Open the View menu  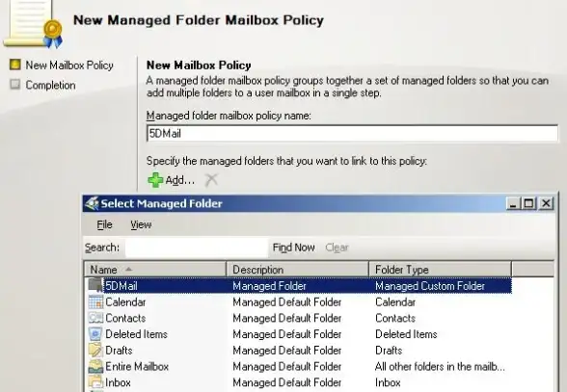pos(141,224)
